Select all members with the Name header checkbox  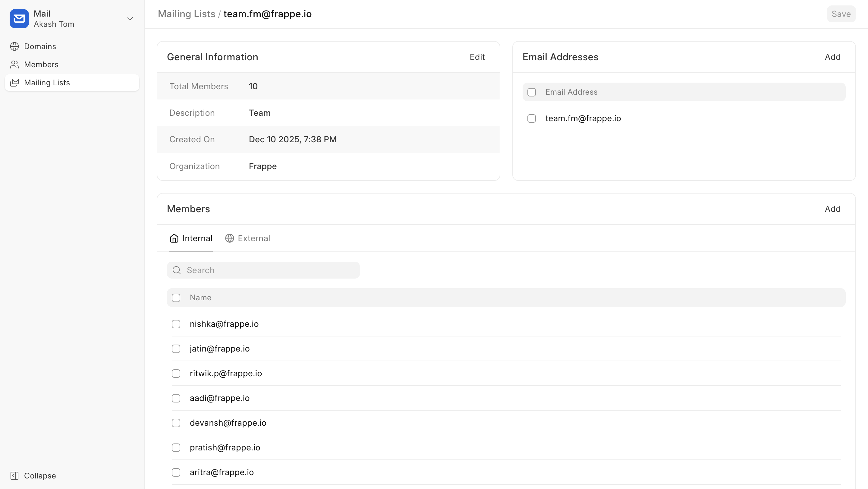176,298
